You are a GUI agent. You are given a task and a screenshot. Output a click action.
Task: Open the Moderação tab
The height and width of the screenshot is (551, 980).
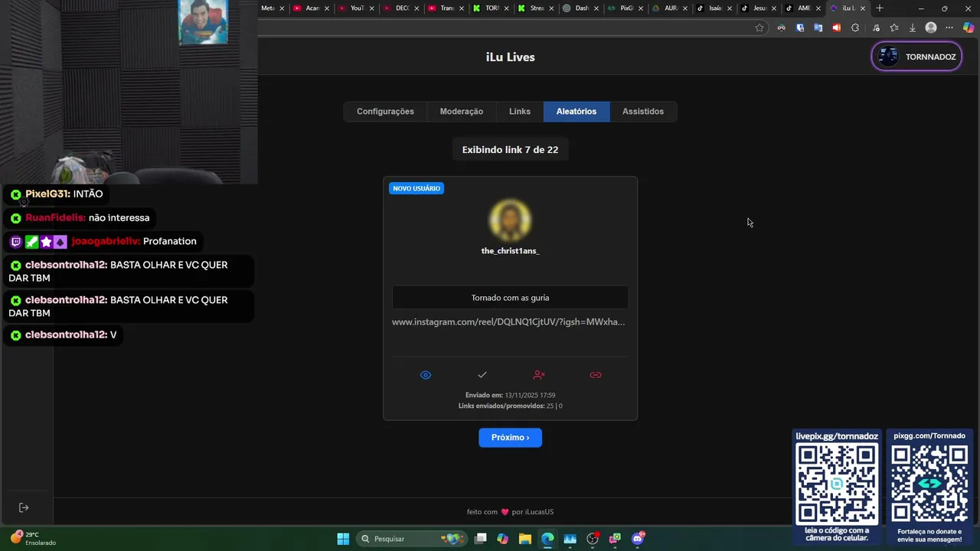tap(462, 112)
